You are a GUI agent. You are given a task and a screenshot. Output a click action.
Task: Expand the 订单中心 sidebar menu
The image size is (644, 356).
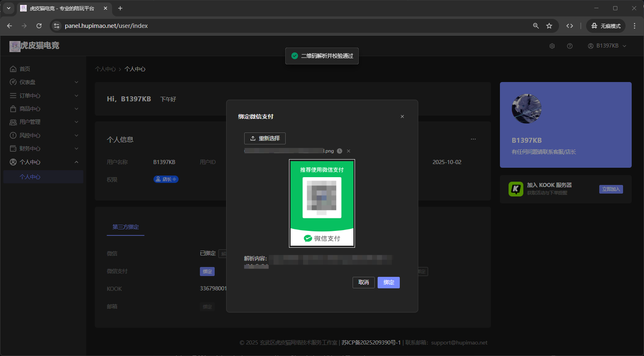44,96
